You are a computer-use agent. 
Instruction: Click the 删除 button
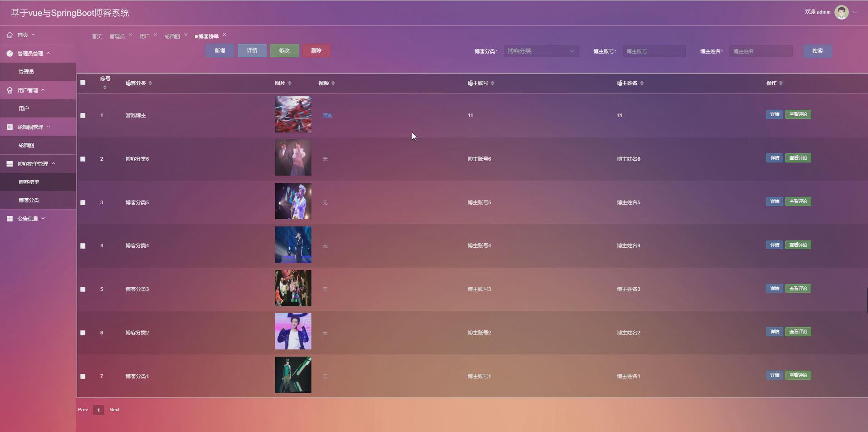[316, 50]
